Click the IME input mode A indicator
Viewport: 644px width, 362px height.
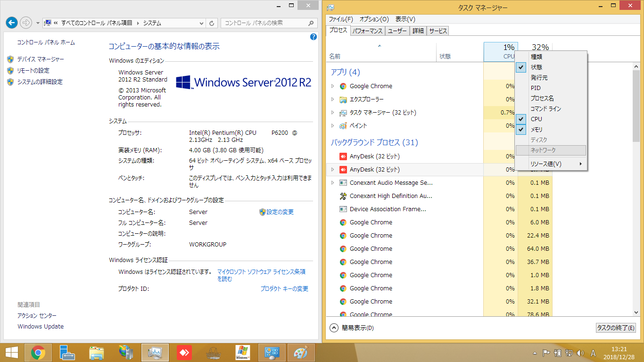point(593,353)
